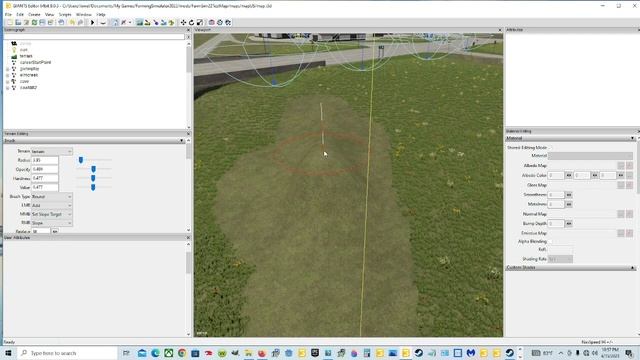The height and width of the screenshot is (360, 640).
Task: Open the LMB action dropdown set to Add
Action: (x=52, y=206)
